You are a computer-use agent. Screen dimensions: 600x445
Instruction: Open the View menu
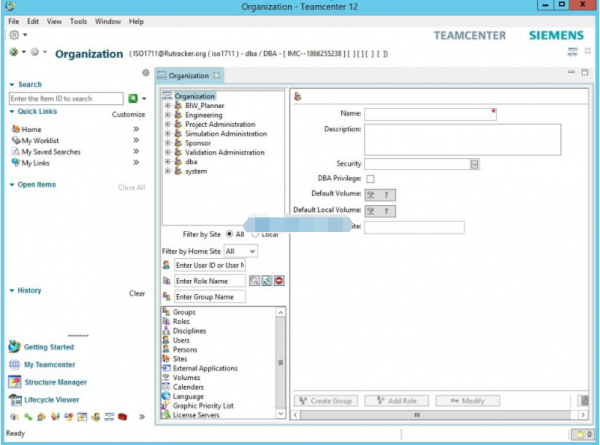tap(54, 21)
